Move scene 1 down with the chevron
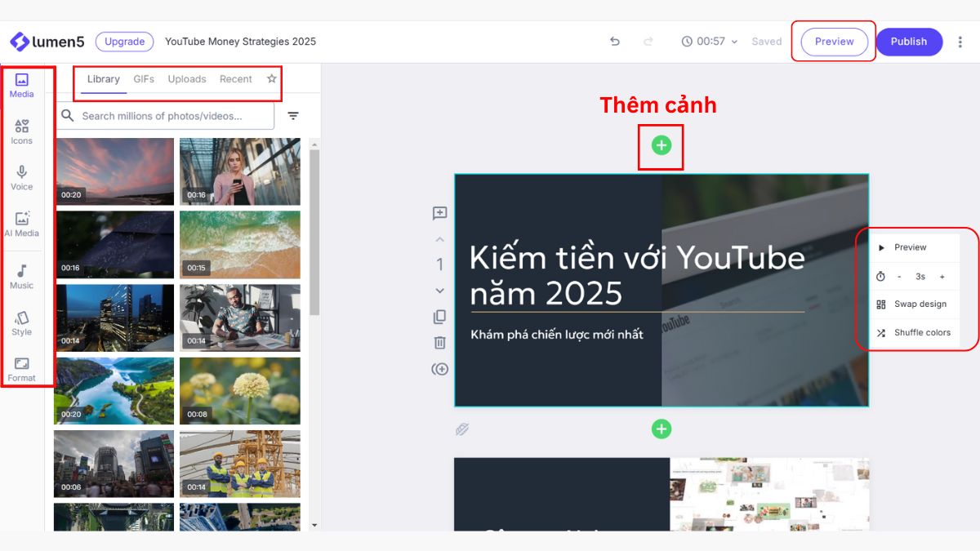Screen dimensions: 980x551 (439, 291)
